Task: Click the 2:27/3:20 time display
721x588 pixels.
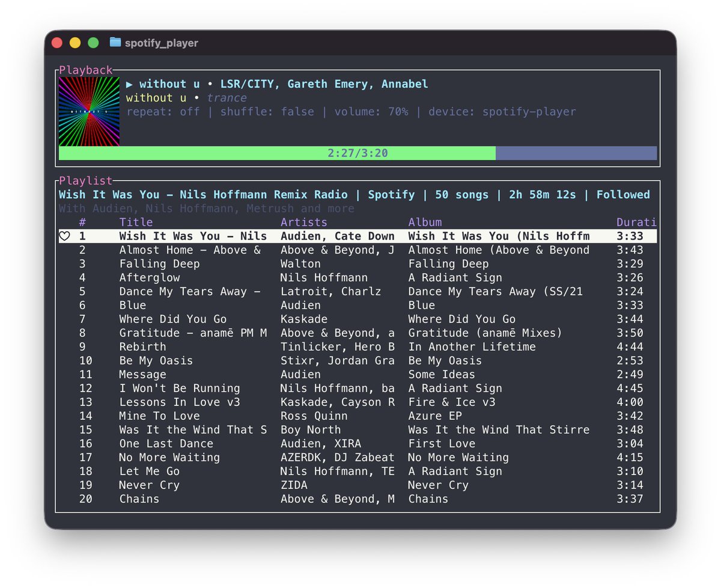Action: coord(357,153)
